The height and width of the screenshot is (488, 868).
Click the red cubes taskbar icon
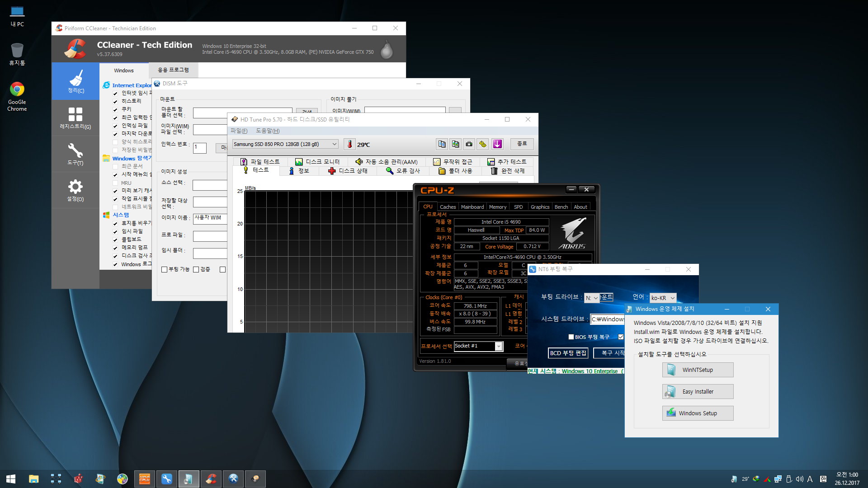pos(78,479)
